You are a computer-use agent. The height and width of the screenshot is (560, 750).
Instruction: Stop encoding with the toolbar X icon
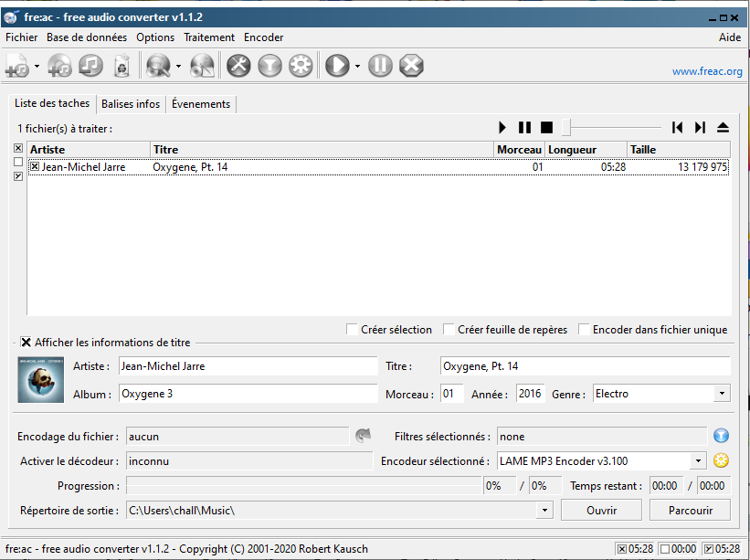pos(412,66)
